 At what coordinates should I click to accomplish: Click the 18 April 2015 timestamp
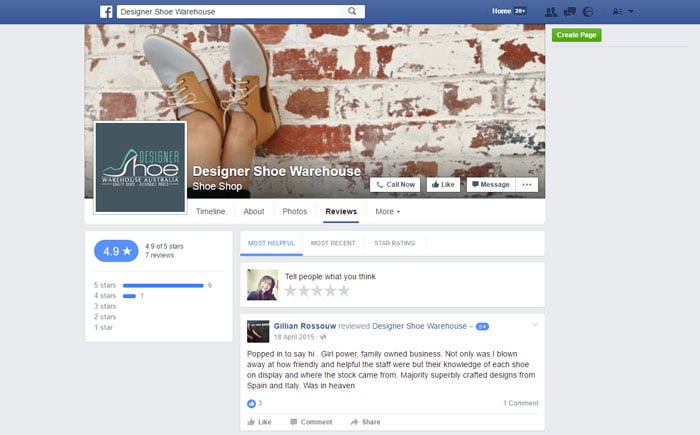pos(294,337)
